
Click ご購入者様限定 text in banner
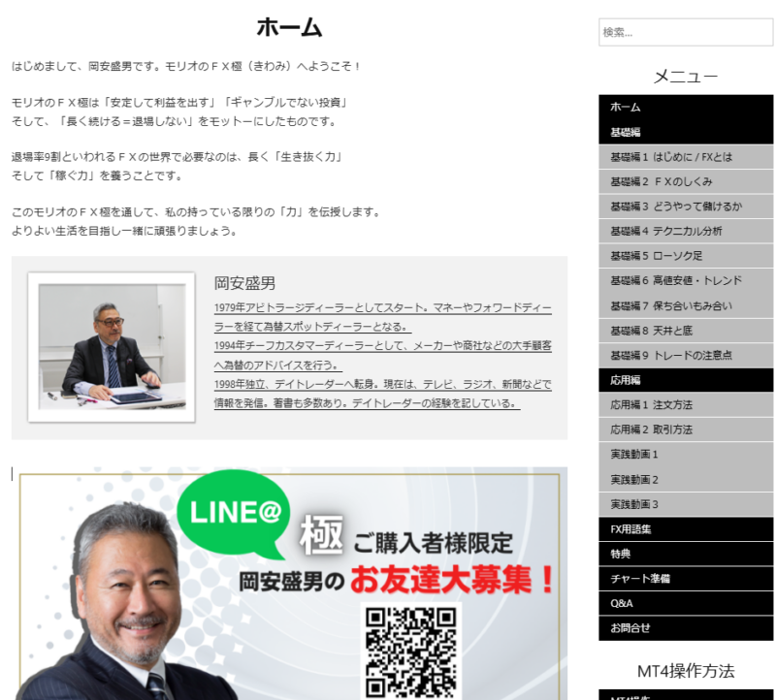tap(433, 543)
